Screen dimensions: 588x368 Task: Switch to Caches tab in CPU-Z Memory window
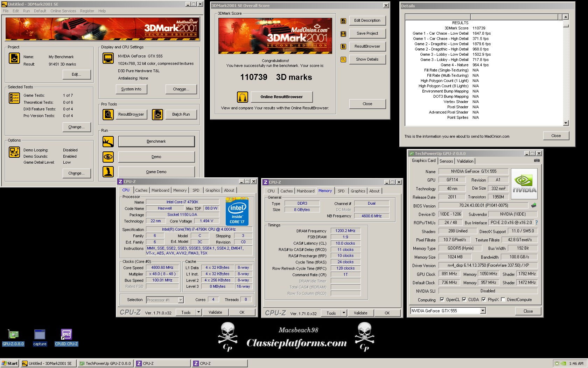(x=286, y=191)
